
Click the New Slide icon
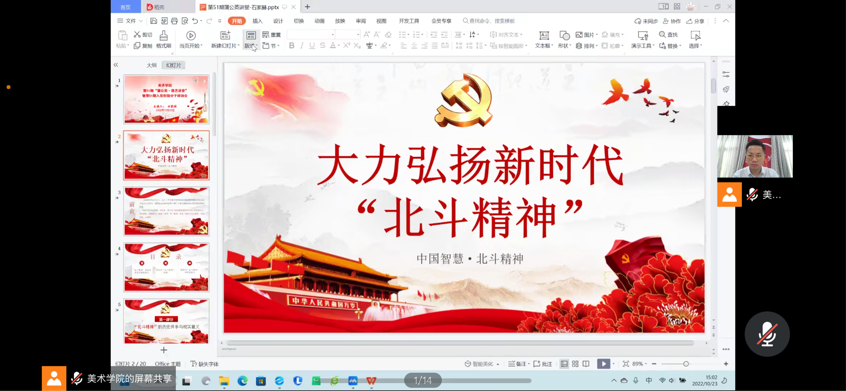pyautogui.click(x=225, y=36)
